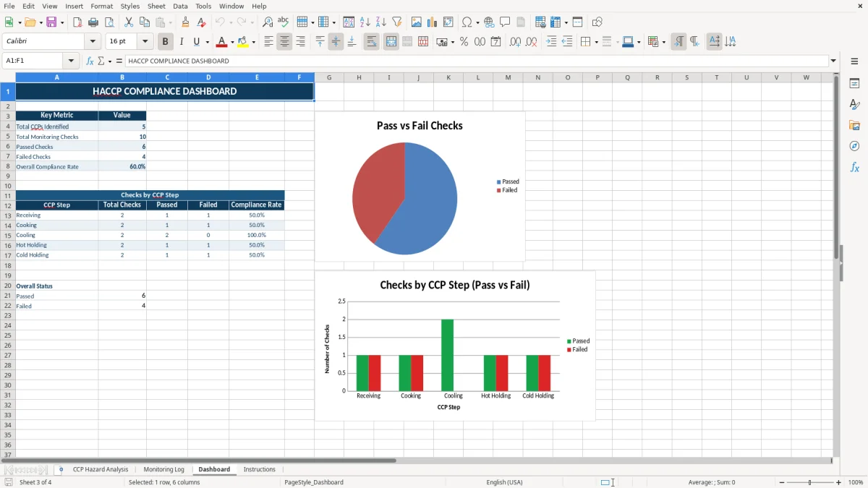Click the formula input line
The width and height of the screenshot is (868, 488).
(x=477, y=61)
